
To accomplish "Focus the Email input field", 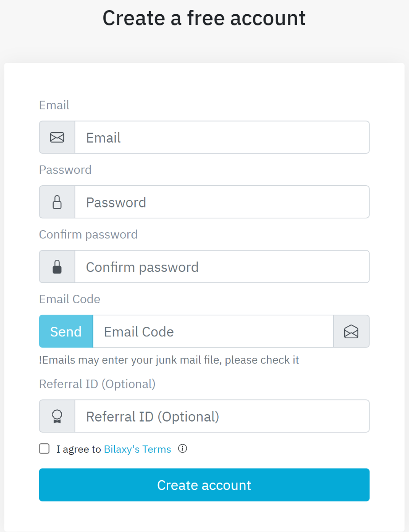I will pyautogui.click(x=222, y=137).
